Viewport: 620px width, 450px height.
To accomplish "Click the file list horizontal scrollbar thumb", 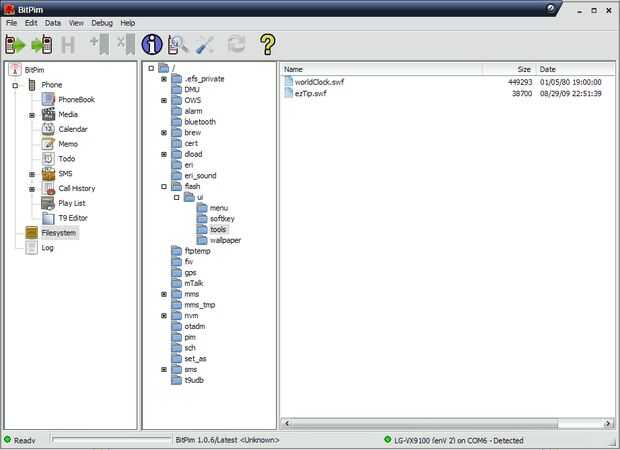I will click(x=424, y=424).
